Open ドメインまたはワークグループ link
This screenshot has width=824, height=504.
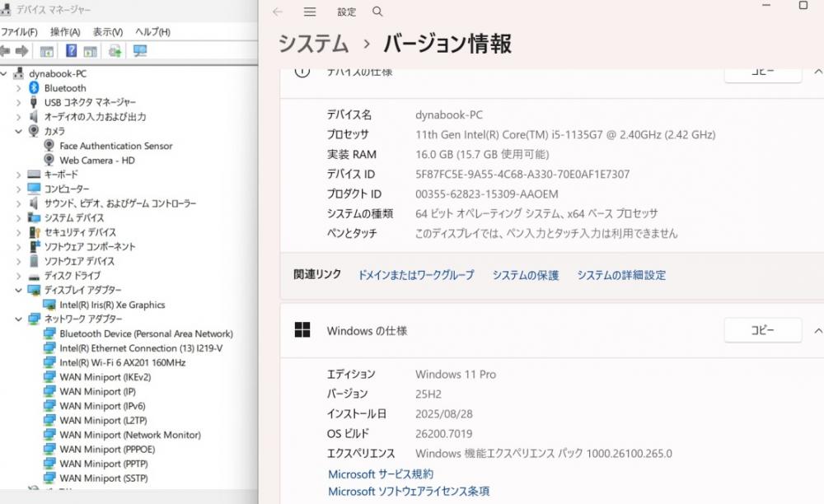coord(415,275)
